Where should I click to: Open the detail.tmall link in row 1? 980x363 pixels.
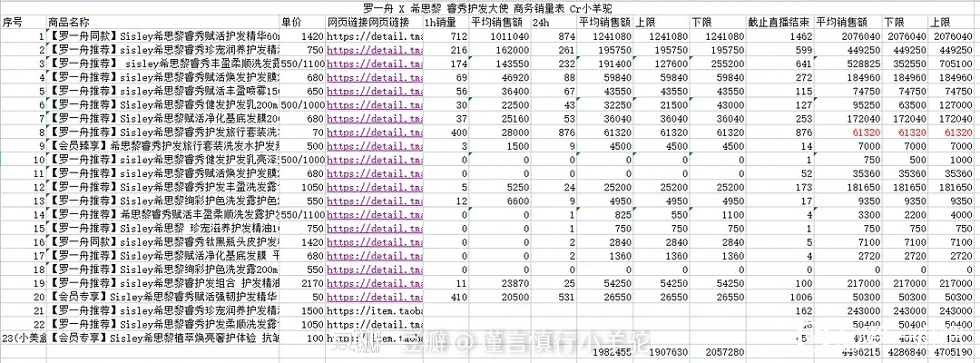pos(374,36)
